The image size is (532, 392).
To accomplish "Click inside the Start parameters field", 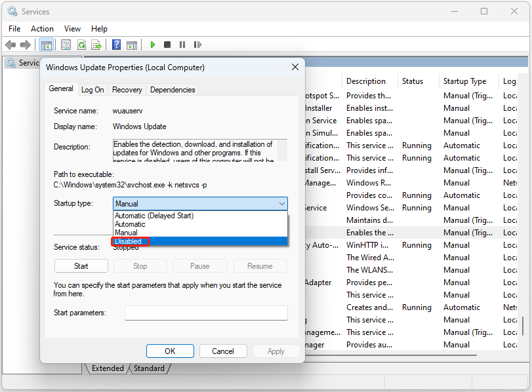I will pyautogui.click(x=205, y=313).
